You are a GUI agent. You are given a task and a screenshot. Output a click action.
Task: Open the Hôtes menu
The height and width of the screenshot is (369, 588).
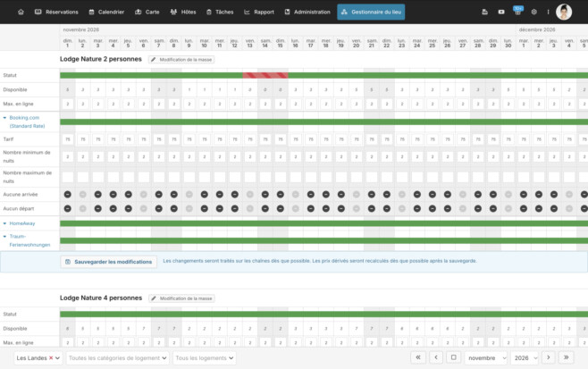point(183,12)
